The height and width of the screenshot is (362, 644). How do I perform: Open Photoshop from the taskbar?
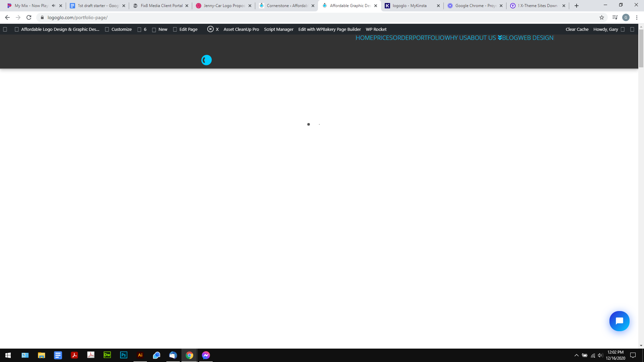click(124, 355)
